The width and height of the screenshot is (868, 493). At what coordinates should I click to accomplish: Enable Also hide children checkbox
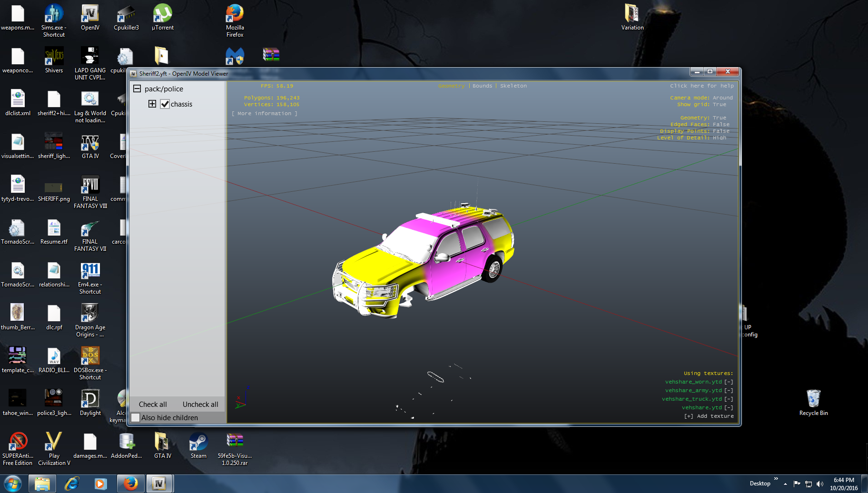(x=136, y=417)
